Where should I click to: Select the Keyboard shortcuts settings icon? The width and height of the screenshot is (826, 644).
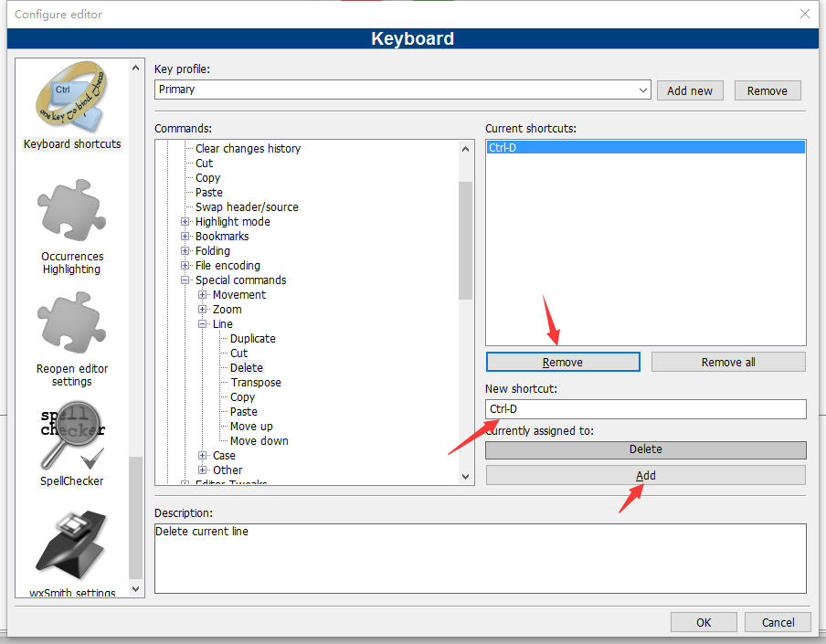(71, 98)
